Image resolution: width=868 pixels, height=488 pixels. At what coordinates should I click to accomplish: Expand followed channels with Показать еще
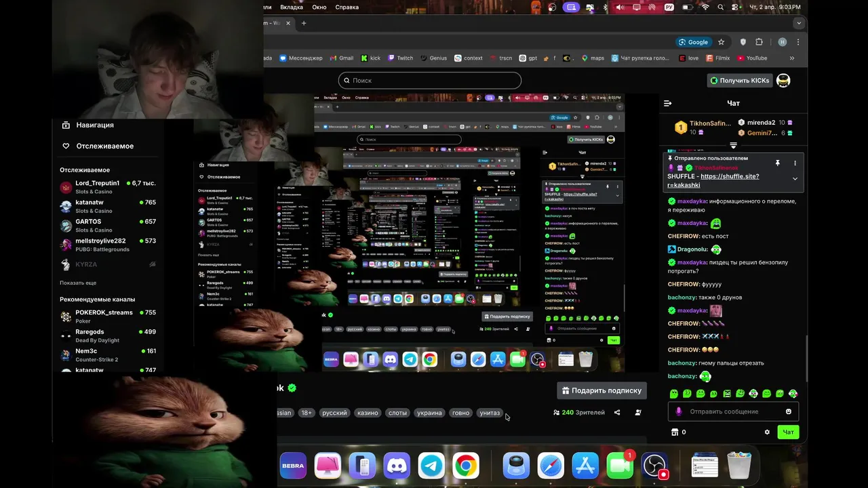tap(78, 283)
